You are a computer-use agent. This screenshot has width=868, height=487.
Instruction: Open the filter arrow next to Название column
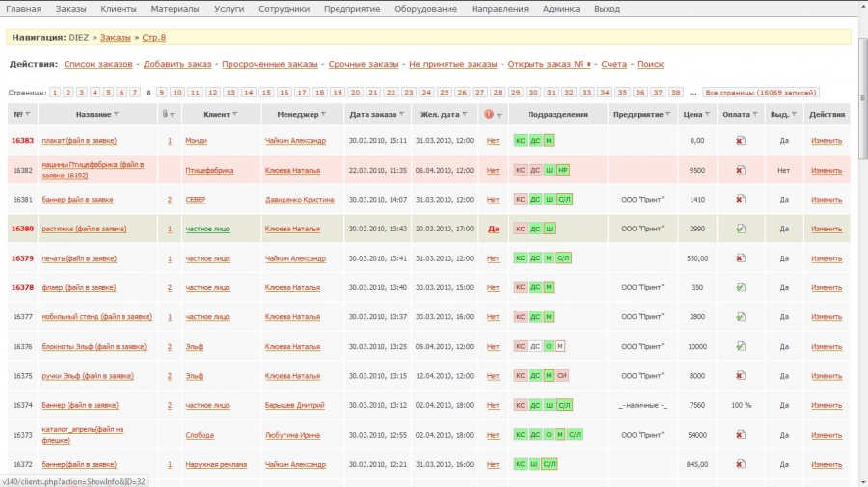(x=117, y=114)
